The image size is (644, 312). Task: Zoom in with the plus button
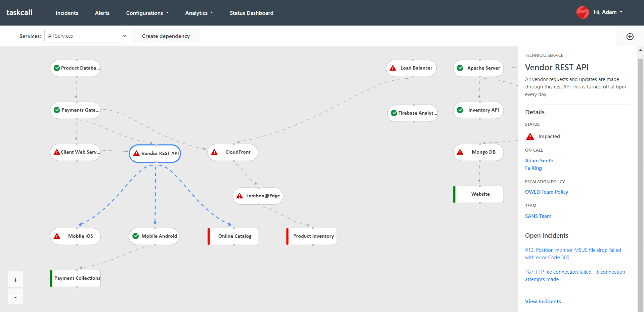click(x=15, y=280)
